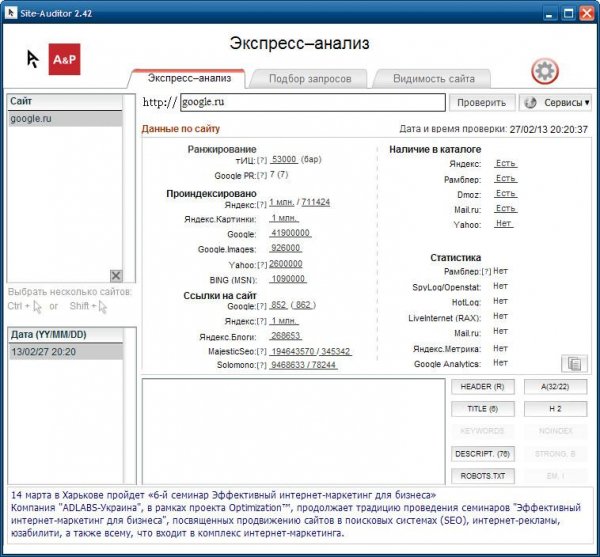Screen dimensions: 600x557
Task: Click the HEADER (R) button
Action: click(x=483, y=387)
